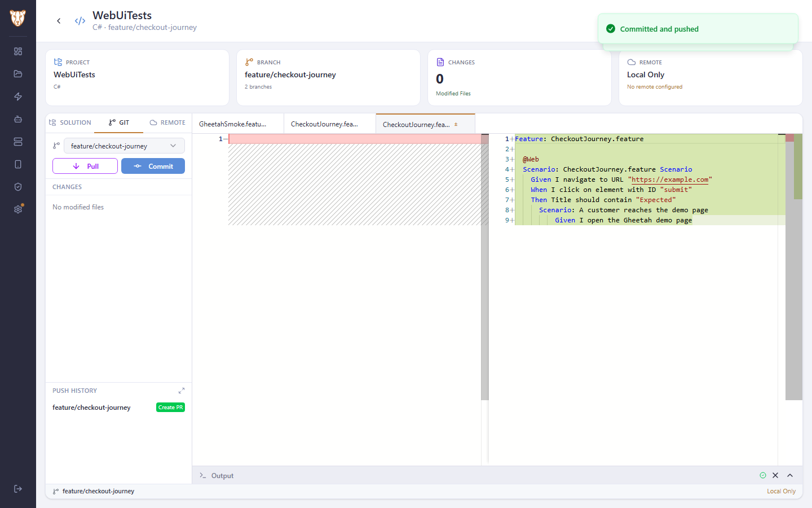Viewport: 812px width, 508px height.
Task: Click the https://example.com link in code
Action: [670, 179]
